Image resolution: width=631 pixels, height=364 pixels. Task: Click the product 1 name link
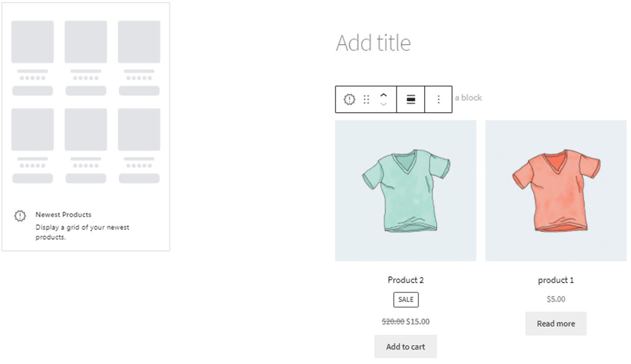click(x=555, y=280)
